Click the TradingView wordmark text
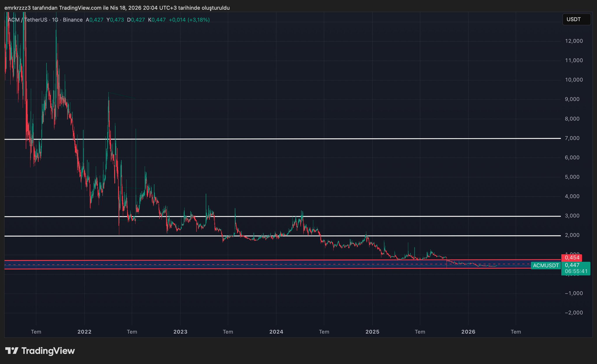 (48, 351)
